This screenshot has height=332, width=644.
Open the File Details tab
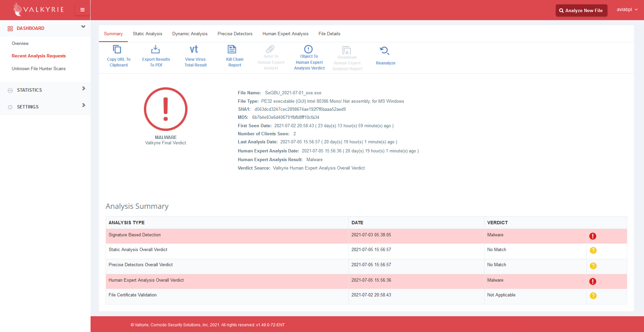pos(329,34)
